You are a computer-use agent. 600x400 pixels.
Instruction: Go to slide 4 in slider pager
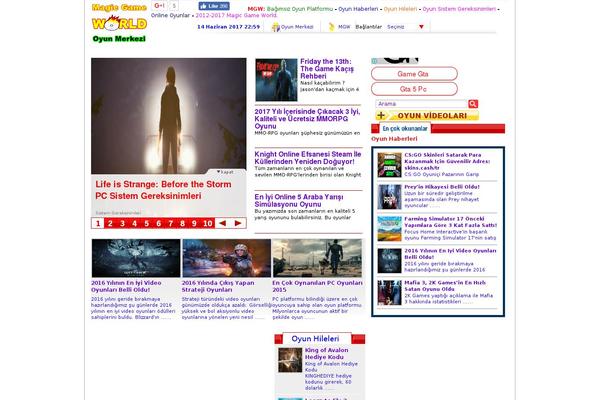click(134, 223)
